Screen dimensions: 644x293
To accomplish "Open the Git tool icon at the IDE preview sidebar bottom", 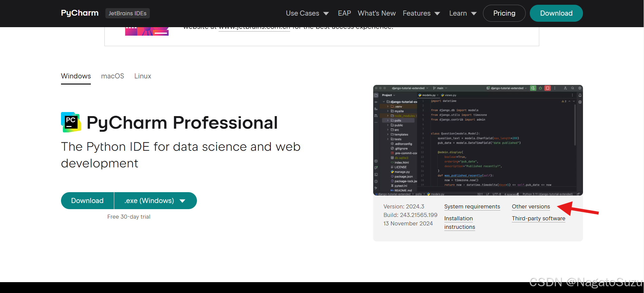I will [x=376, y=188].
